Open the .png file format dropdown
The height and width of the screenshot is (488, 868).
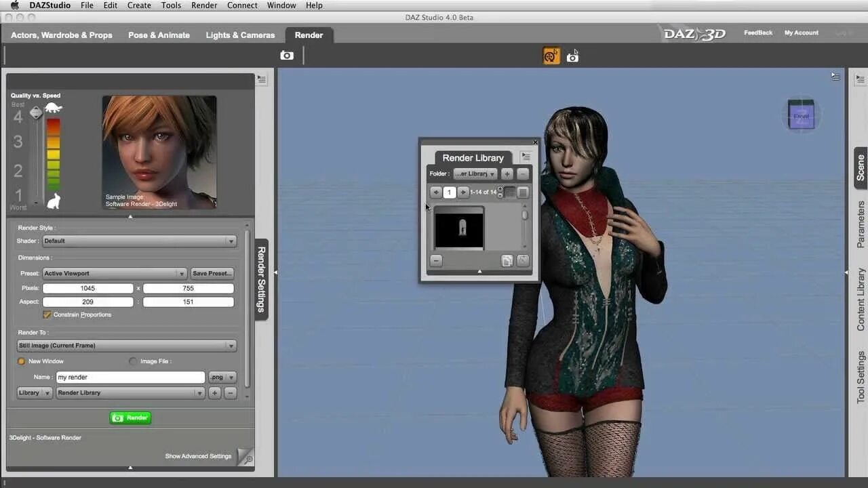point(222,378)
